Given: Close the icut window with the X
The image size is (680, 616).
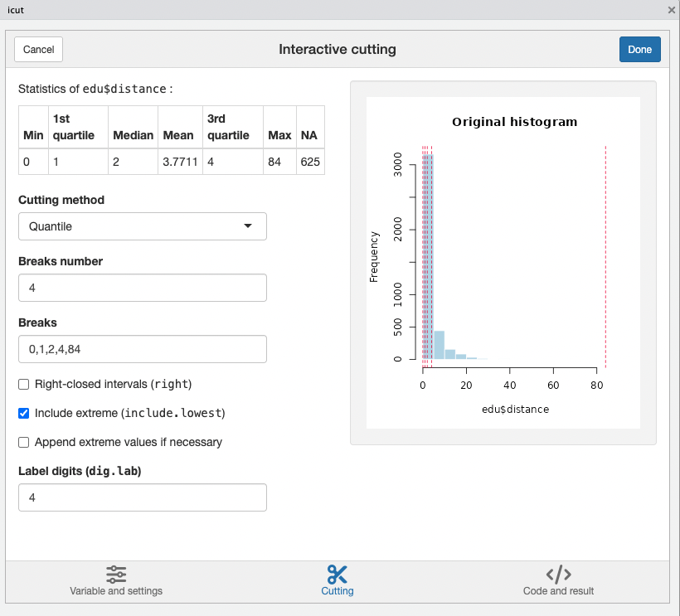Looking at the screenshot, I should point(670,10).
